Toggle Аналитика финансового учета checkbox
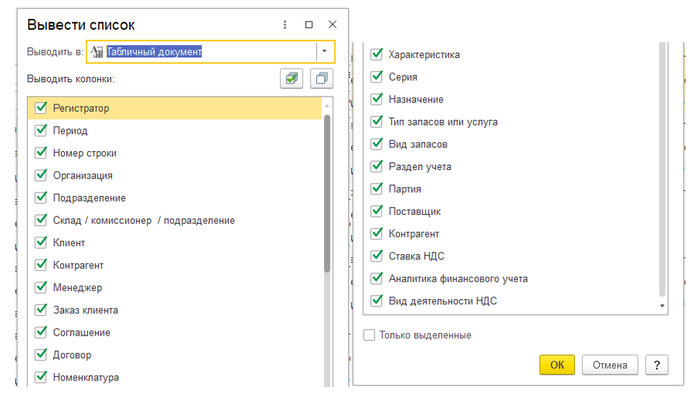This screenshot has height=398, width=700. click(x=377, y=278)
